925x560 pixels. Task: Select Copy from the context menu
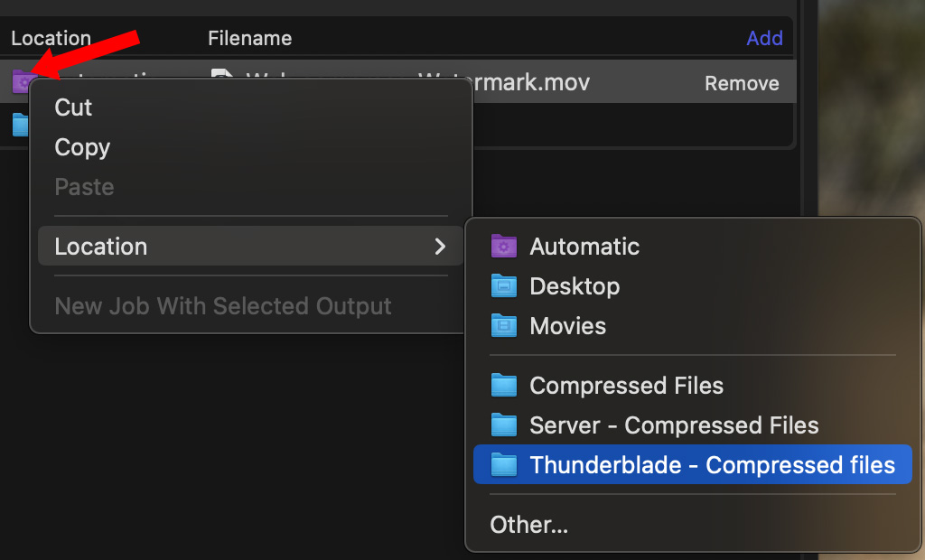point(82,147)
